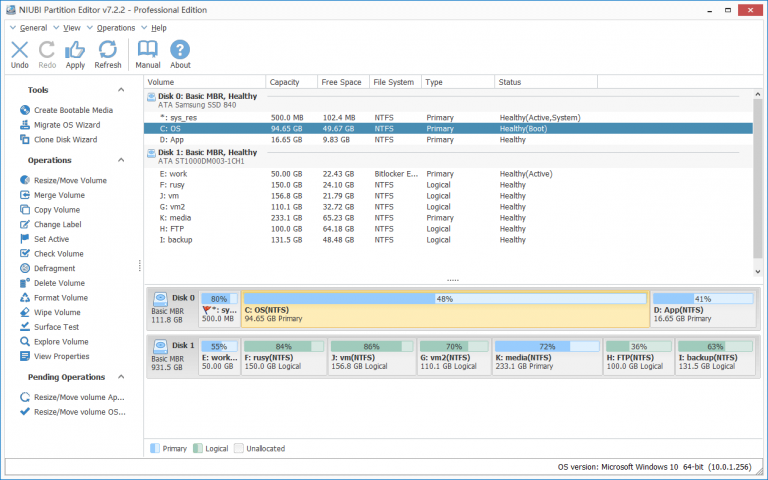Click C: OS(NTFS) partition block
This screenshot has width=768, height=480.
coord(445,309)
